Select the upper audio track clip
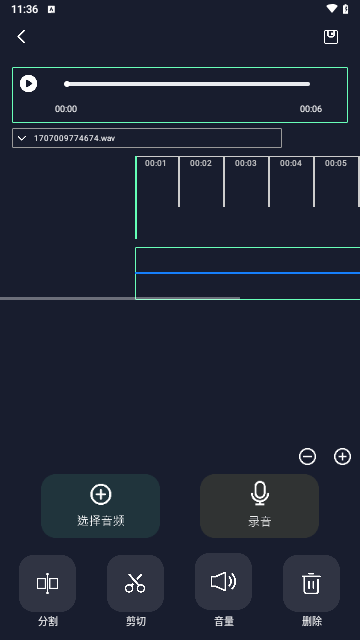The height and width of the screenshot is (640, 360). (248, 260)
